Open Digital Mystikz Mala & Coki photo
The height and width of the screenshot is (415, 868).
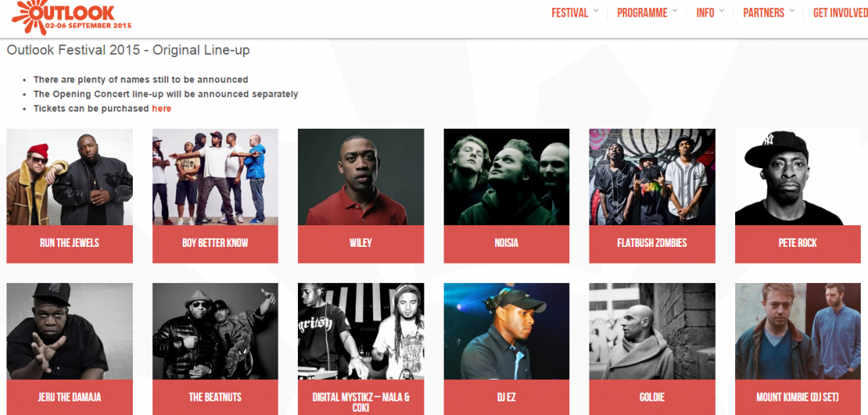361,331
